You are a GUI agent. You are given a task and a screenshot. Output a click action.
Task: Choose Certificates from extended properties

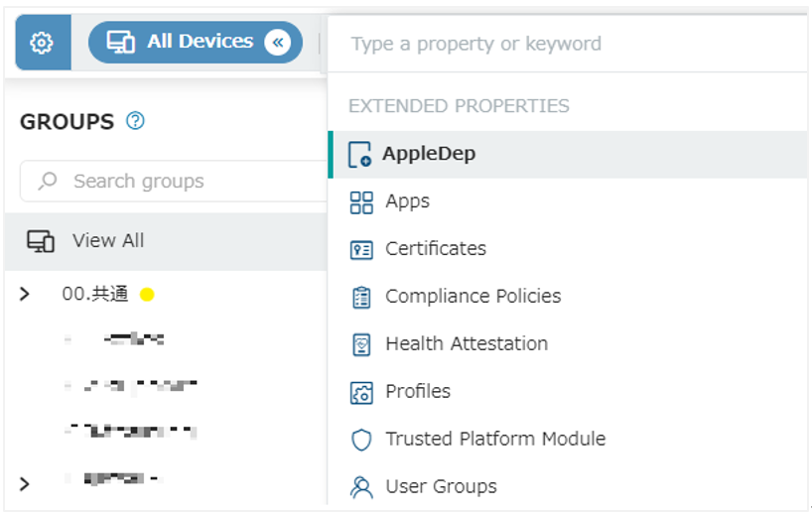coord(436,249)
